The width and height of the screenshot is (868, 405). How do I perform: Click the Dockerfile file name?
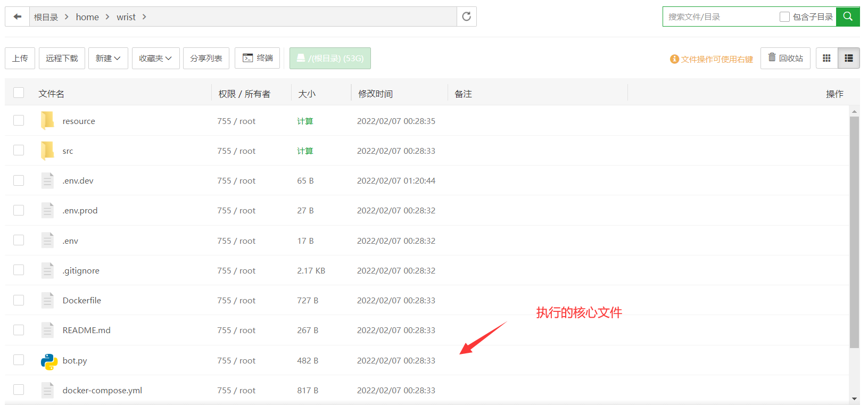tap(82, 300)
